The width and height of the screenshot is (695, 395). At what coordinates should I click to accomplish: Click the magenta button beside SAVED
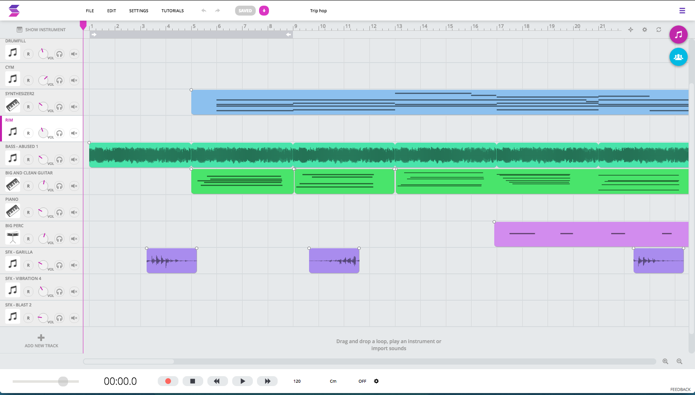[x=264, y=11]
